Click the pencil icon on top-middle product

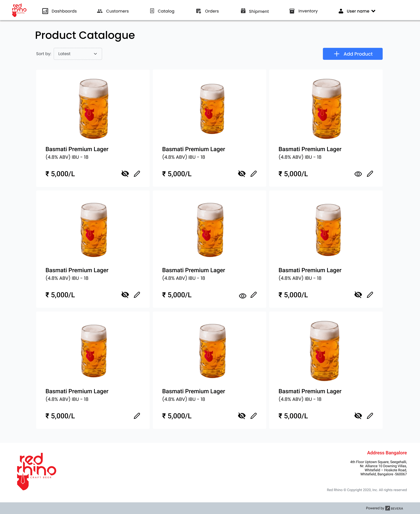[x=254, y=174]
